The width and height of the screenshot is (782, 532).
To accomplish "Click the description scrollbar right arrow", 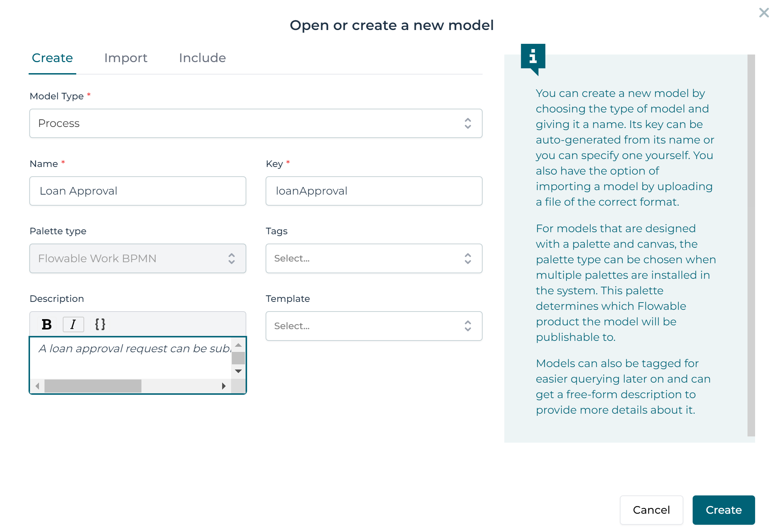I will 224,386.
